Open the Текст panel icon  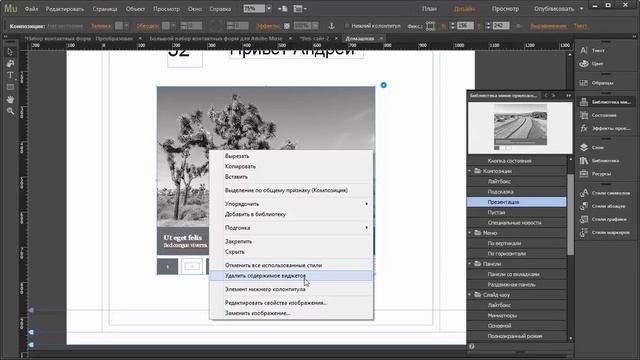[584, 50]
